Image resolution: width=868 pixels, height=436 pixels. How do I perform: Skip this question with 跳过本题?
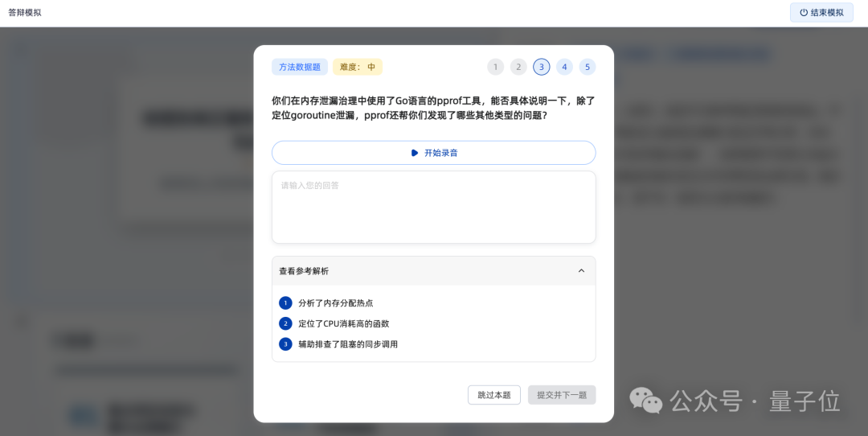[493, 395]
